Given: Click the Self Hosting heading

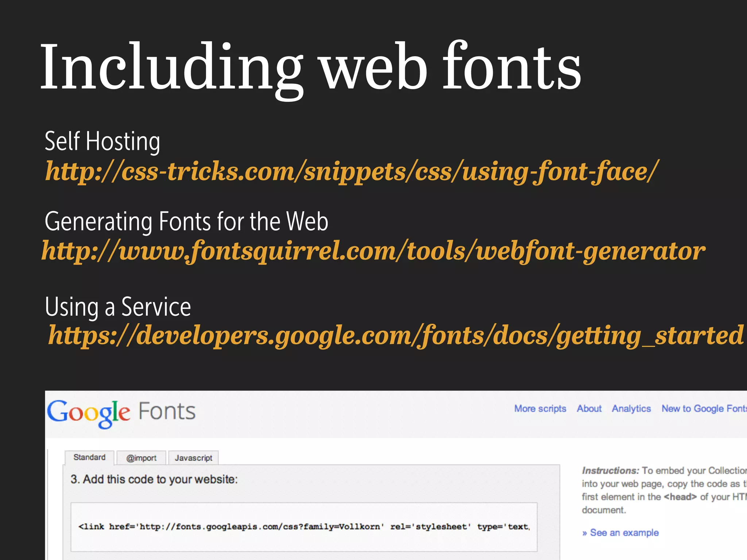Looking at the screenshot, I should pos(102,141).
